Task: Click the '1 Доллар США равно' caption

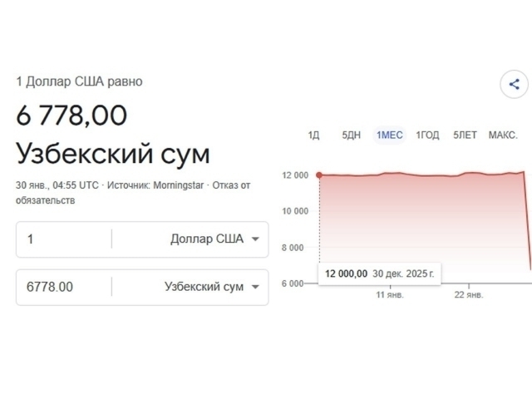Action: tap(79, 81)
